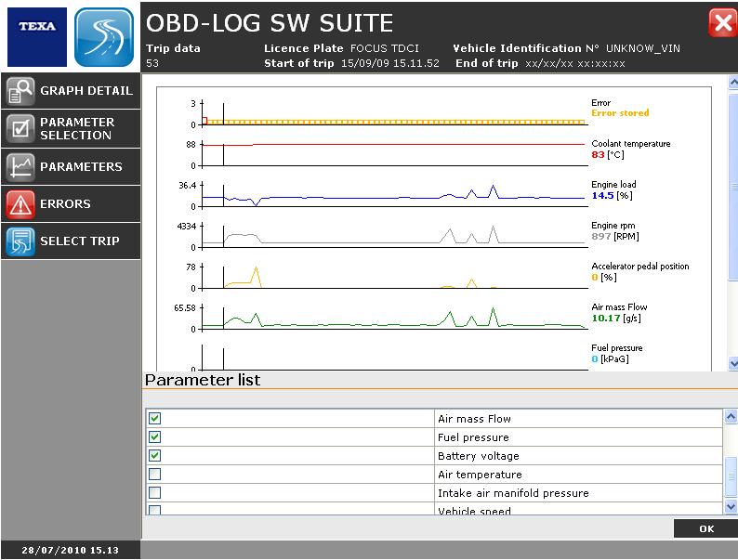
Task: Click the End of trip placeholder value
Action: click(x=575, y=63)
